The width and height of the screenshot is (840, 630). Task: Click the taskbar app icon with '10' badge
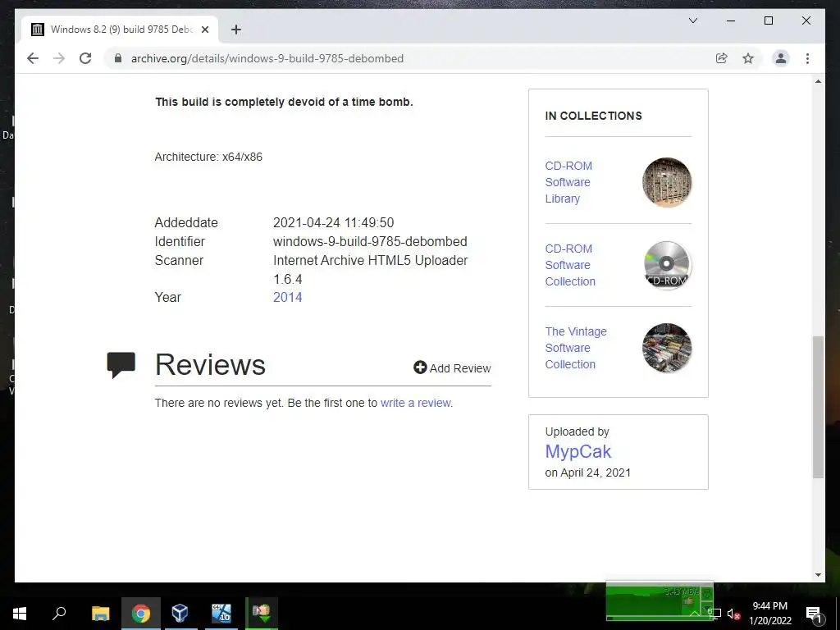221,614
